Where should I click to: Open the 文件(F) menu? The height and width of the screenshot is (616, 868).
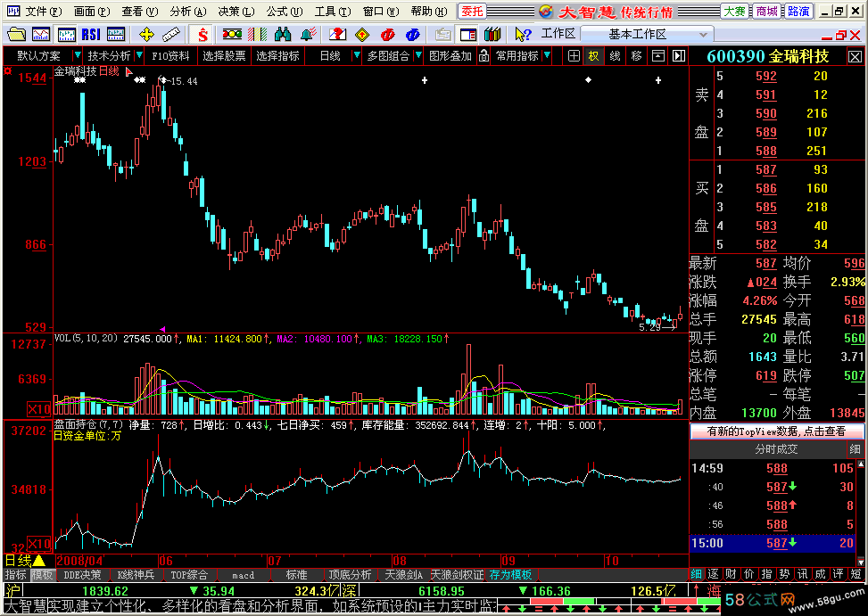(x=43, y=11)
